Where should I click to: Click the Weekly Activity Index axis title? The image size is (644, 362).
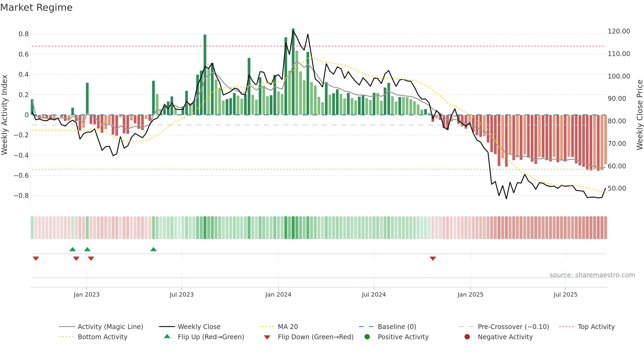point(4,115)
